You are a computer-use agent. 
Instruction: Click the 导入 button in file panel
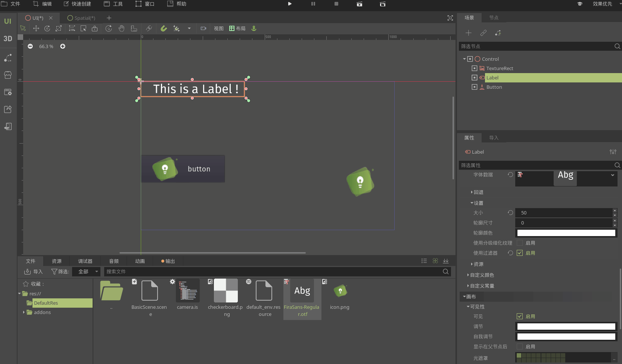pyautogui.click(x=34, y=272)
